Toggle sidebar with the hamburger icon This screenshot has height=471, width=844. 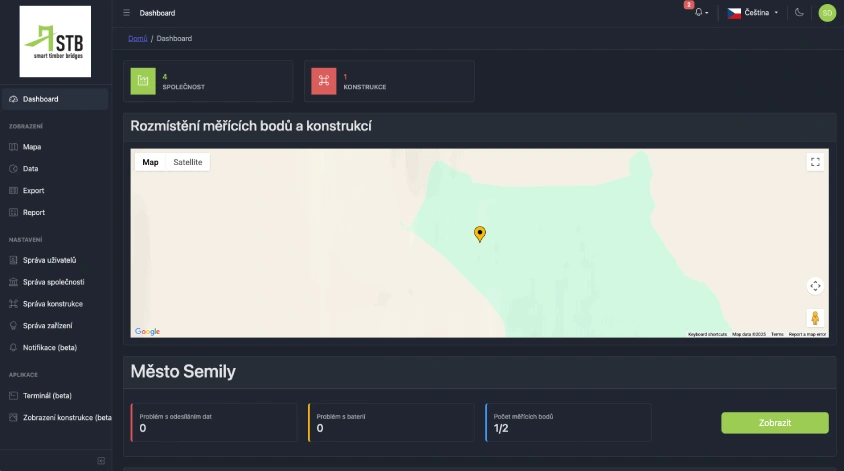pos(126,13)
